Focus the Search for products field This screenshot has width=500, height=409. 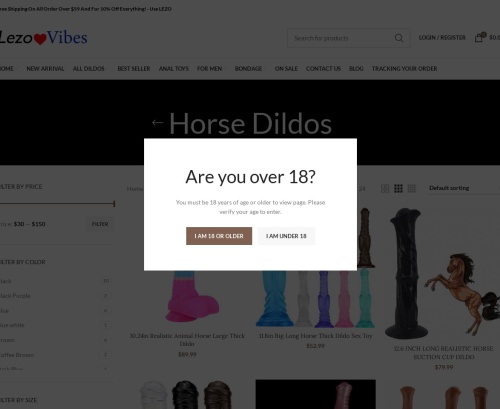342,38
